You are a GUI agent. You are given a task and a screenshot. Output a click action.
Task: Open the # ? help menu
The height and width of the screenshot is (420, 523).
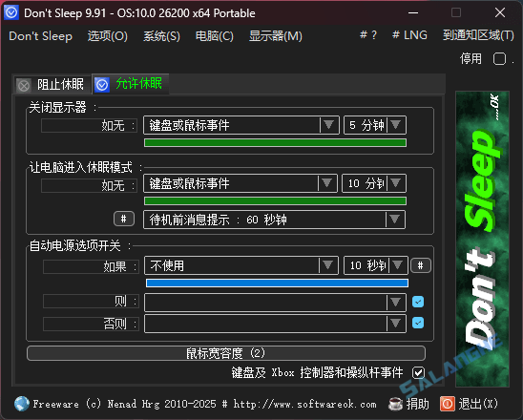click(x=368, y=35)
